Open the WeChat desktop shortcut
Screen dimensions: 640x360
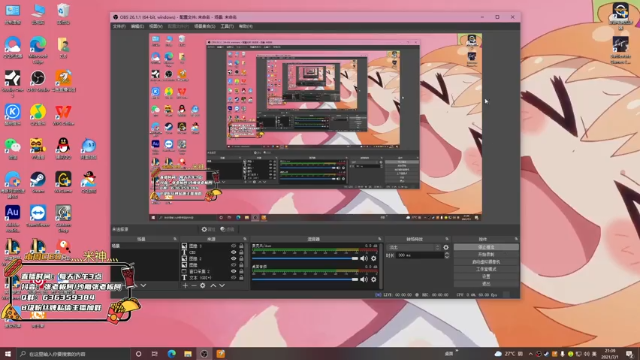click(12, 148)
